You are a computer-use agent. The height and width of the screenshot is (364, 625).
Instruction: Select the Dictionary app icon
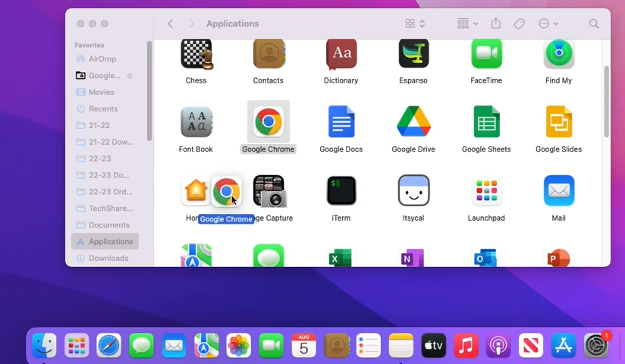(341, 55)
